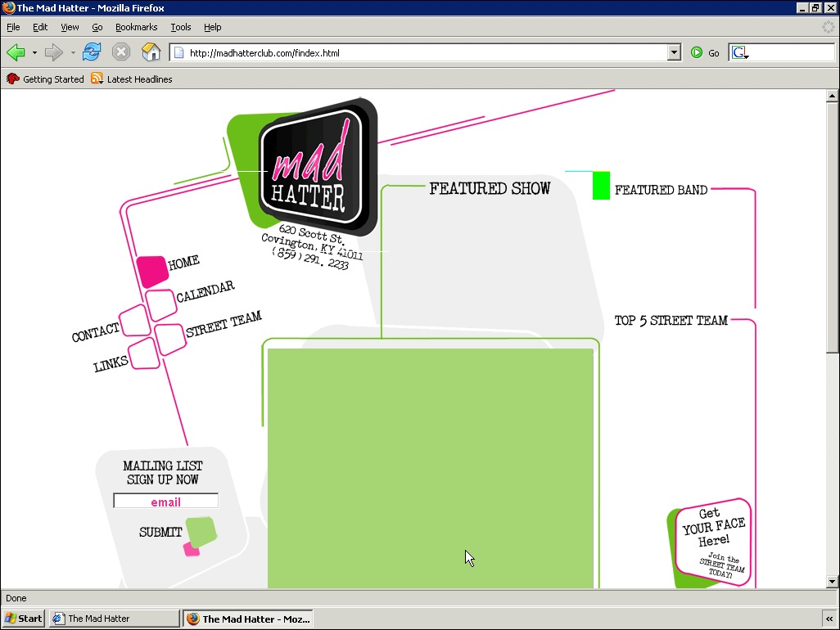840x630 pixels.
Task: Open the Help menu
Action: (x=212, y=27)
